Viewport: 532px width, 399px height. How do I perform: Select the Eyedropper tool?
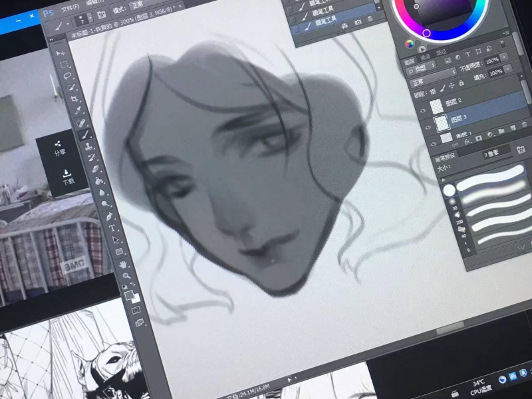click(78, 110)
